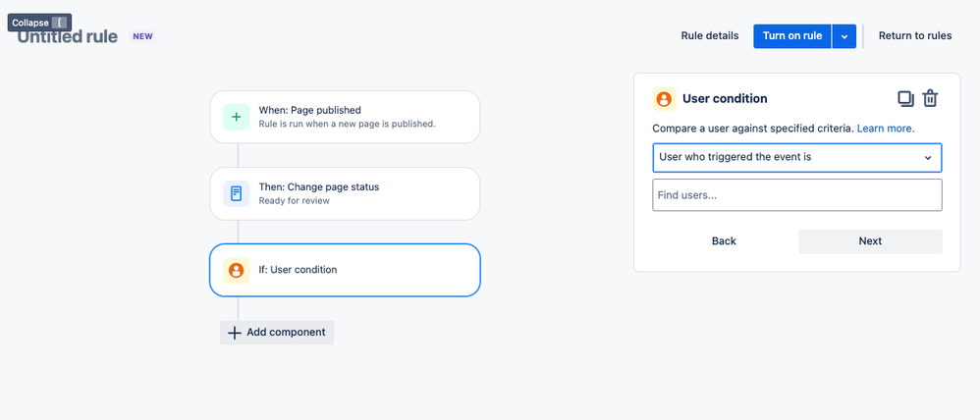Delete the User condition component
Image resolution: width=980 pixels, height=420 pixels.
pyautogui.click(x=930, y=98)
